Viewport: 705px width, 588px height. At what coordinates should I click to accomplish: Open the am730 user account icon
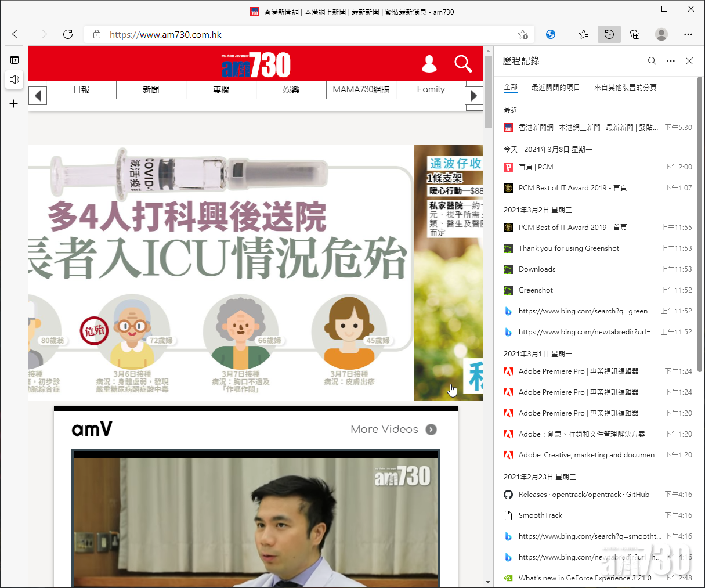coord(429,64)
